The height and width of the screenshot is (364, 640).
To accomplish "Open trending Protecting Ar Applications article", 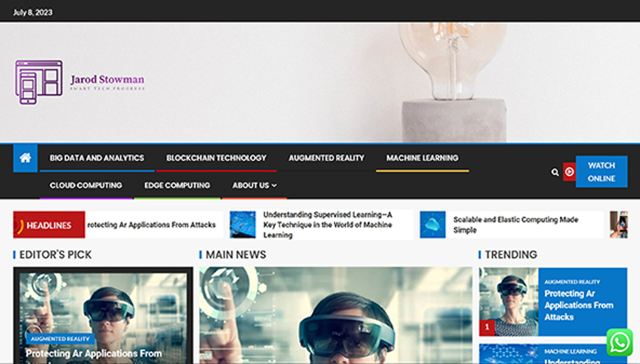I will point(578,305).
